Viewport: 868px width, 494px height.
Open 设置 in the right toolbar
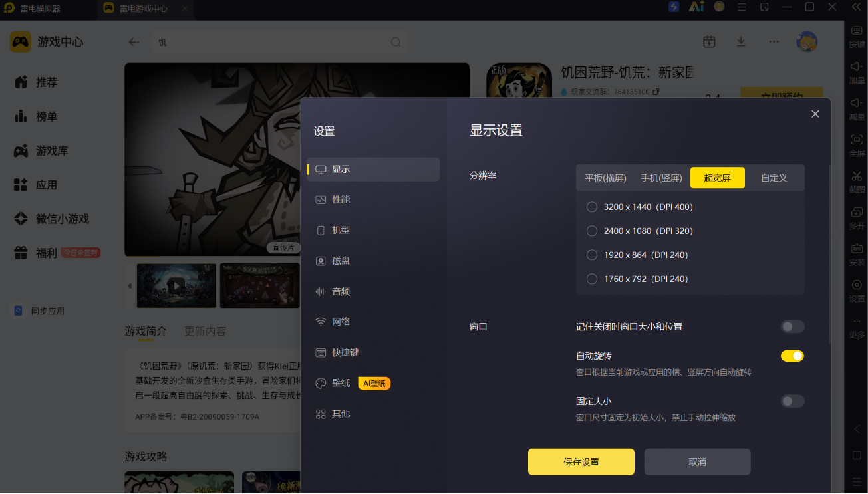coord(857,292)
